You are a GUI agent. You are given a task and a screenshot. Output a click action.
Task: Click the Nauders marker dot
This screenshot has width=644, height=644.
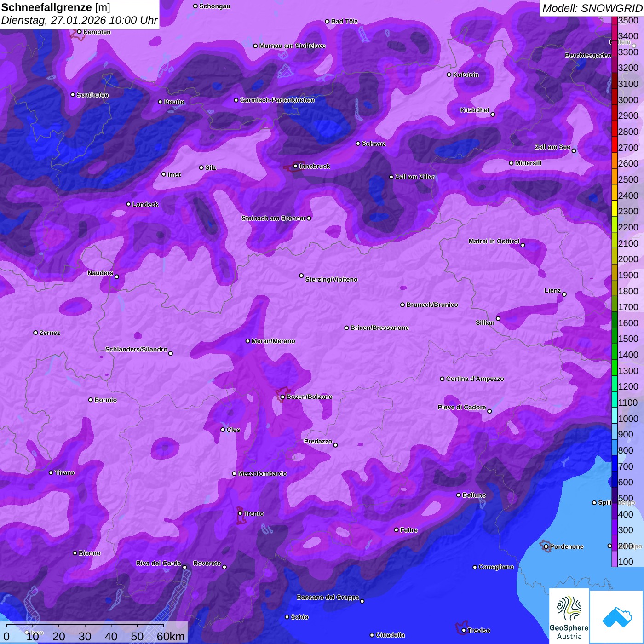click(117, 277)
